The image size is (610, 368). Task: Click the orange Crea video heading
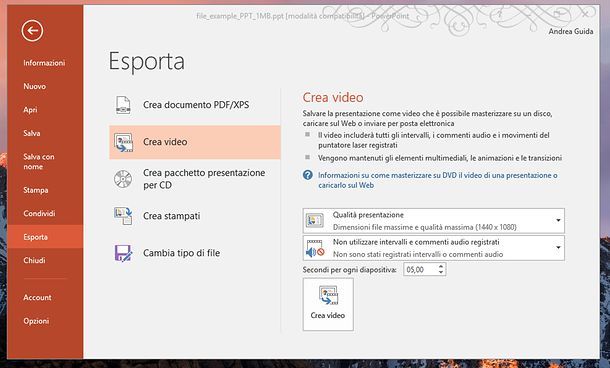[333, 97]
